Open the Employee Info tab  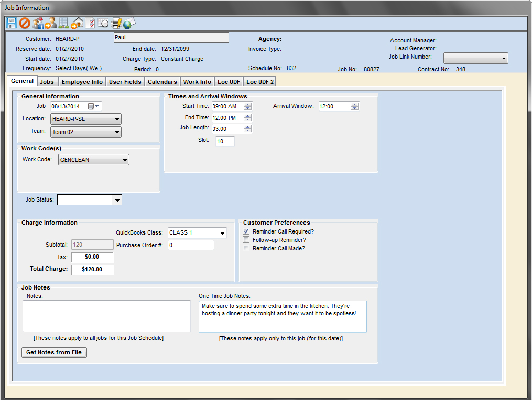click(82, 82)
